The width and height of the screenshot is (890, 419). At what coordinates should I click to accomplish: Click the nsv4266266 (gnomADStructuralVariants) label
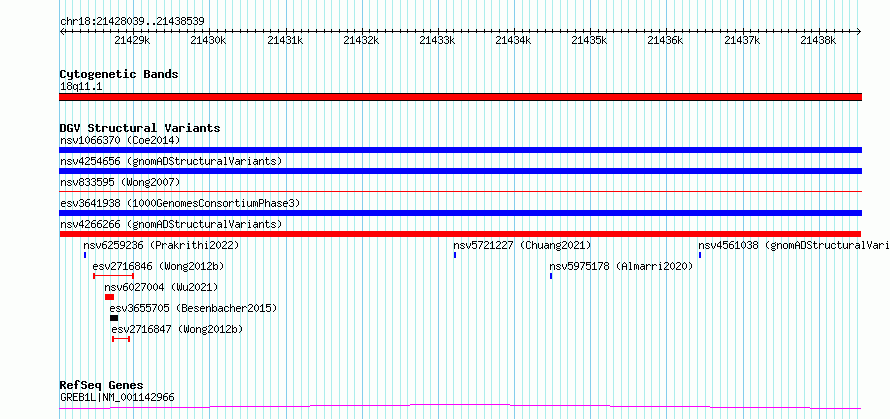pos(171,224)
